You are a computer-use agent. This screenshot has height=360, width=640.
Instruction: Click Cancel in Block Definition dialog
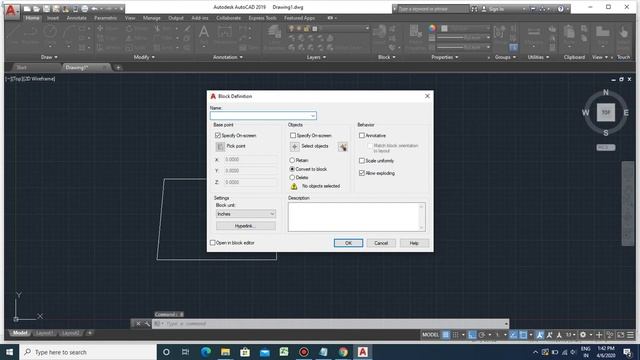[381, 243]
